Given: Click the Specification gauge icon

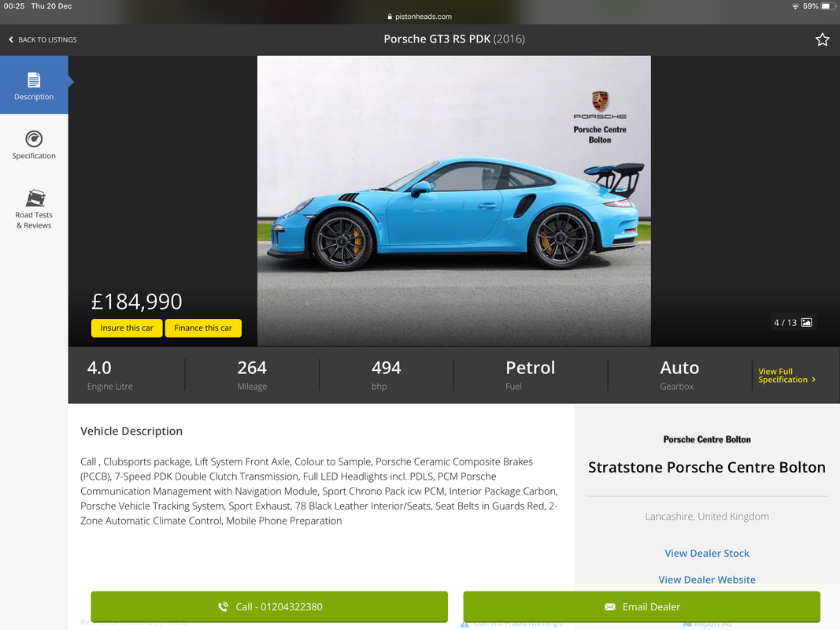Looking at the screenshot, I should point(34,139).
